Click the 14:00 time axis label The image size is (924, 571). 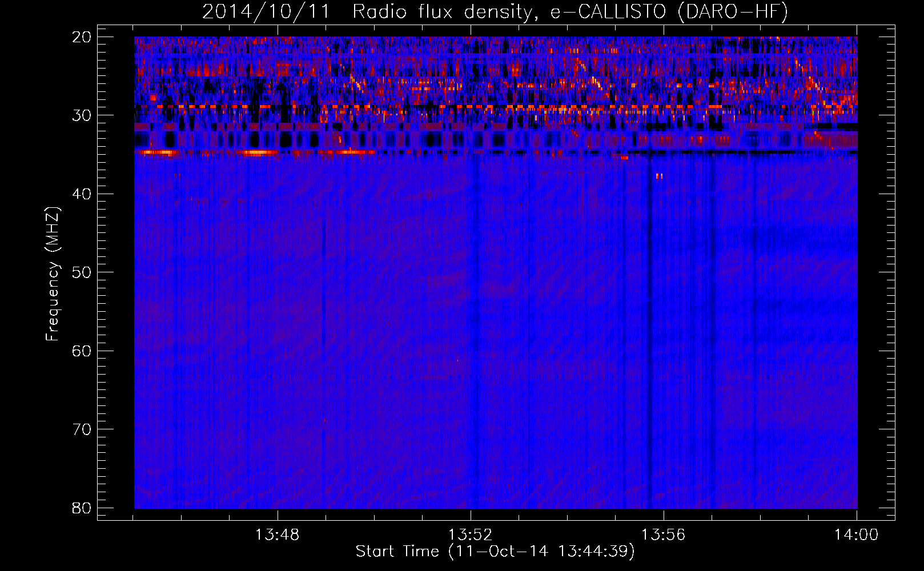tap(856, 535)
